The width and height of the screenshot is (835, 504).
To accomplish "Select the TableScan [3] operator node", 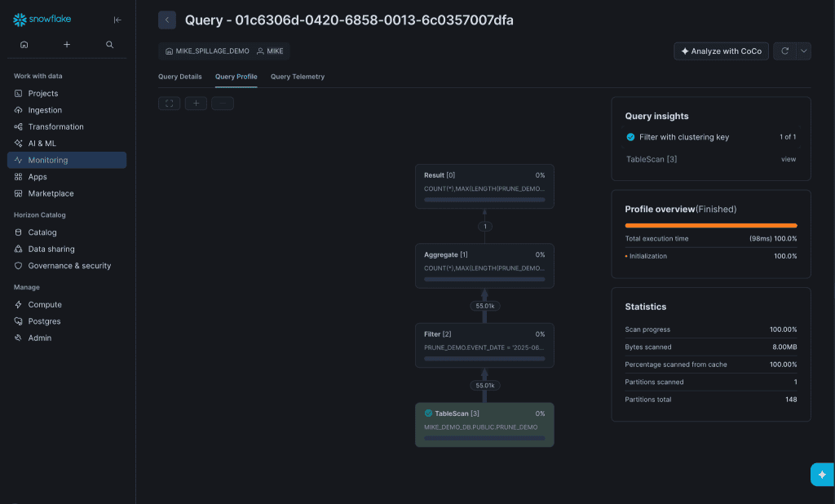I will pos(484,425).
